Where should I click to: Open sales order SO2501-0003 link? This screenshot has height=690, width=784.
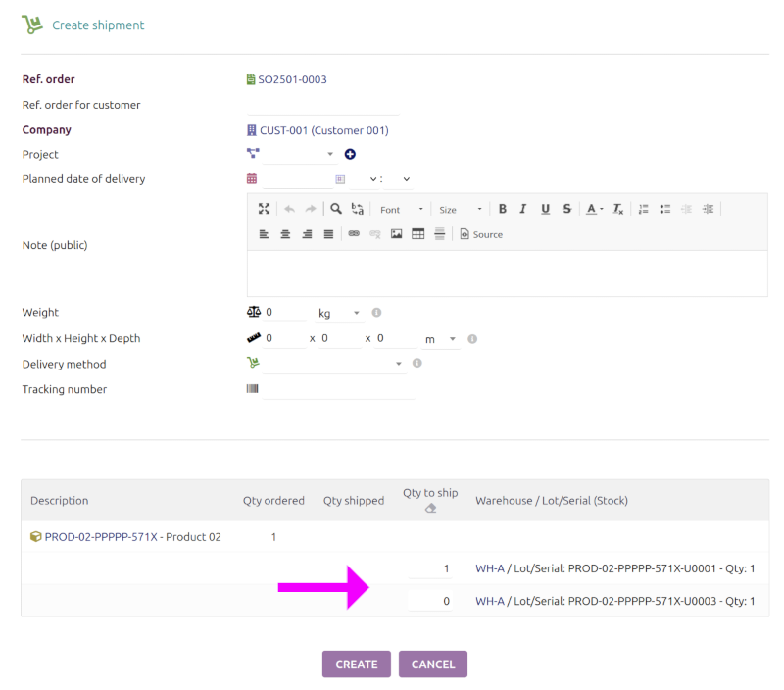(292, 79)
